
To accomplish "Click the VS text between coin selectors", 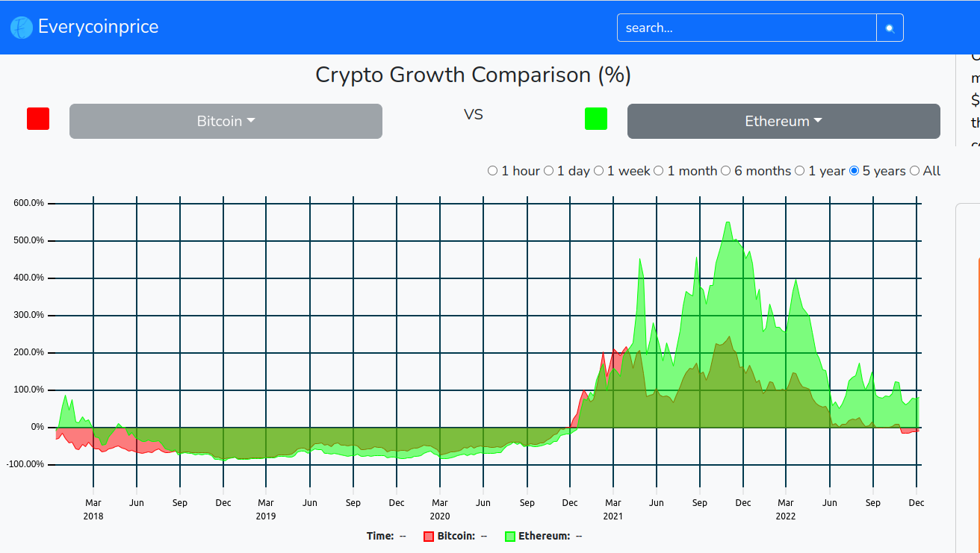I will [x=474, y=114].
